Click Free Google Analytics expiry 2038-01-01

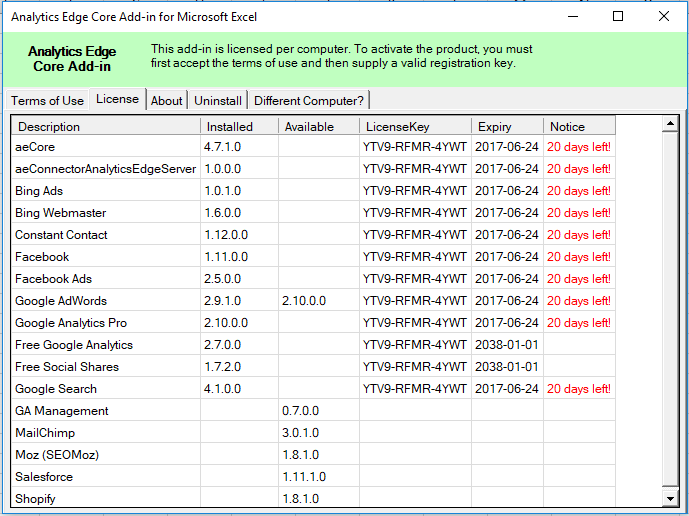[x=508, y=345]
